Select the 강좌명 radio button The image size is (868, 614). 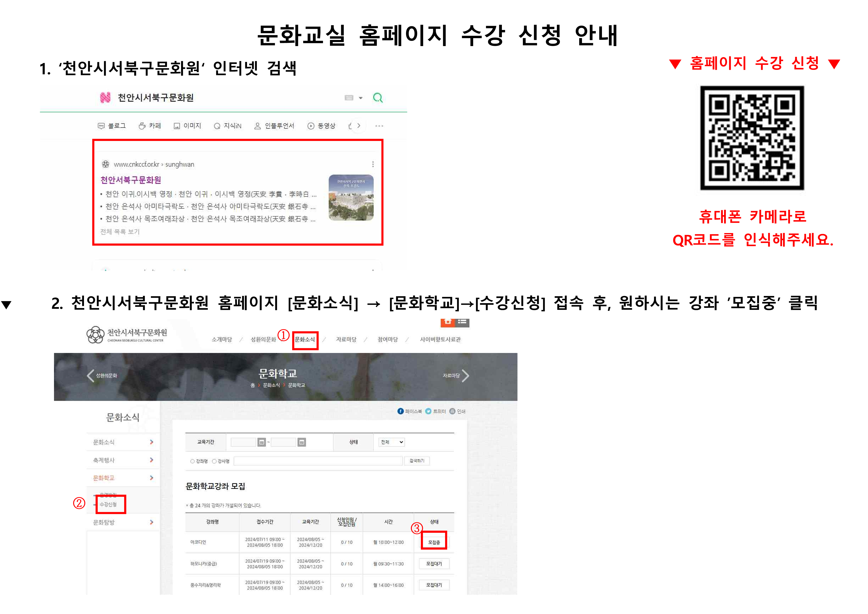click(x=192, y=461)
